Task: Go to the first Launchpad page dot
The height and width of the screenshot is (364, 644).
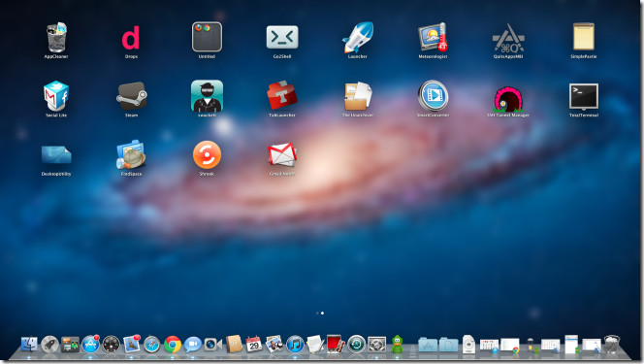Action: point(317,314)
